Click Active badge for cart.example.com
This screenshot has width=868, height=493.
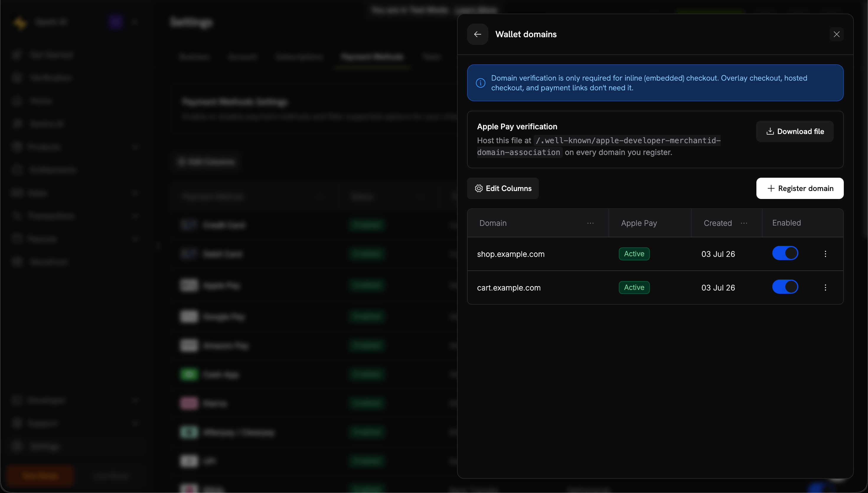[x=634, y=287]
